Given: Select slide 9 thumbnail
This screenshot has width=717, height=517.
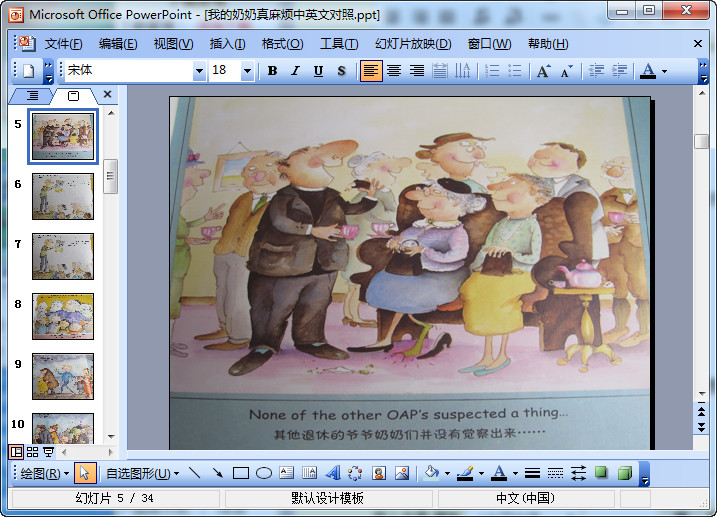Looking at the screenshot, I should [63, 376].
